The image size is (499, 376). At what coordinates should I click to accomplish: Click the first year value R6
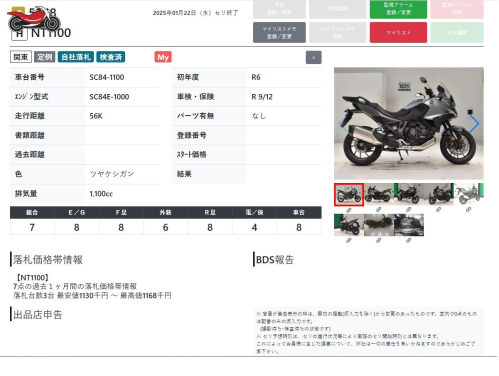tap(256, 77)
